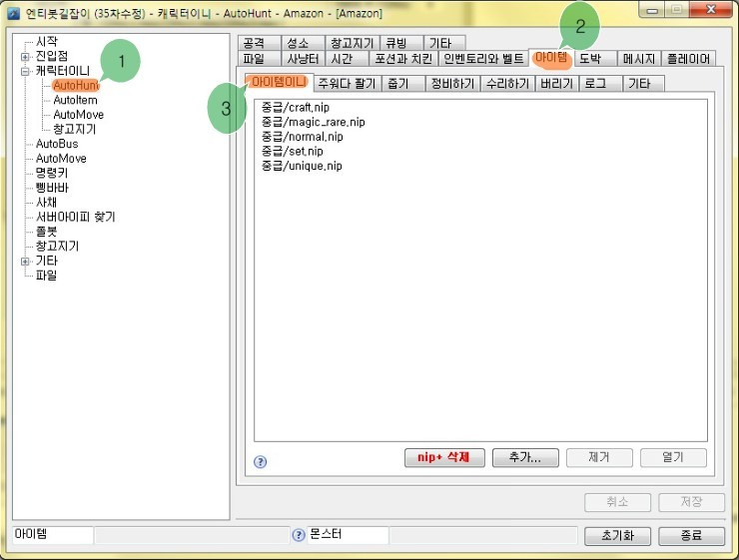Switch to the 정비하기 sub-tab
739x560 pixels.
453,84
